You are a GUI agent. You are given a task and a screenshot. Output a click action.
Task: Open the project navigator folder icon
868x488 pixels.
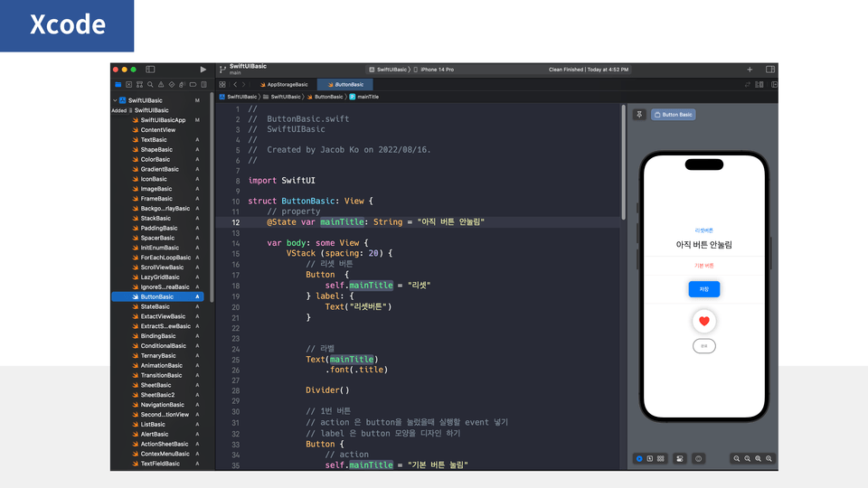point(118,85)
